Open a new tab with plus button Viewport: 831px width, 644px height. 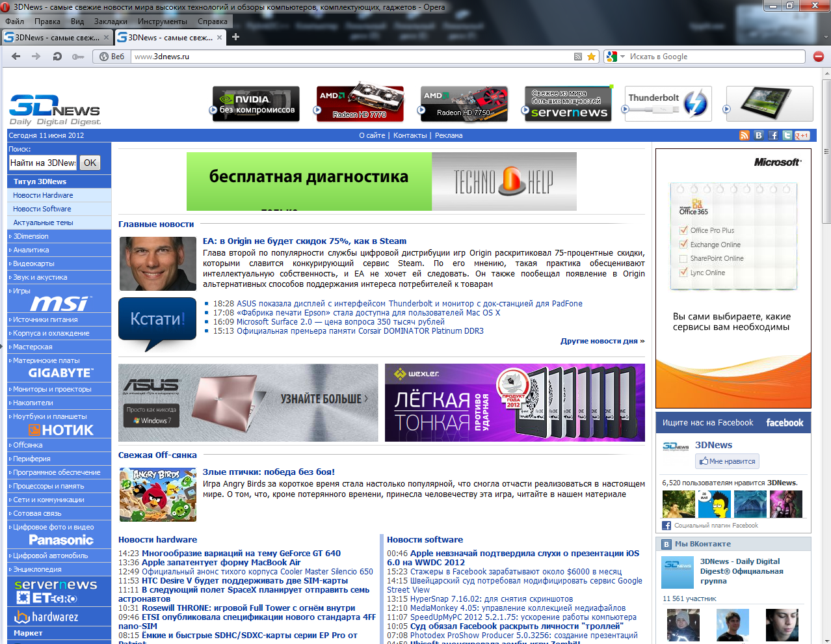[x=235, y=37]
